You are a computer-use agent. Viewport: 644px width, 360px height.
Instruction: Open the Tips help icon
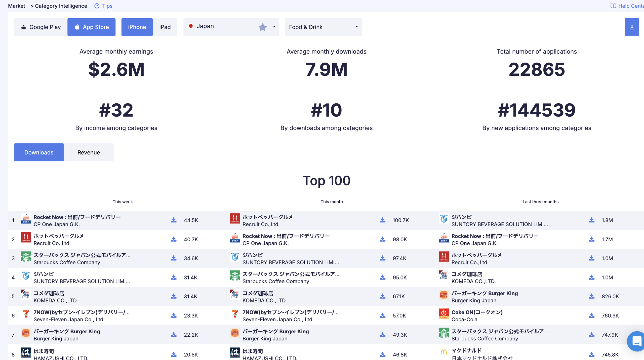tap(97, 6)
